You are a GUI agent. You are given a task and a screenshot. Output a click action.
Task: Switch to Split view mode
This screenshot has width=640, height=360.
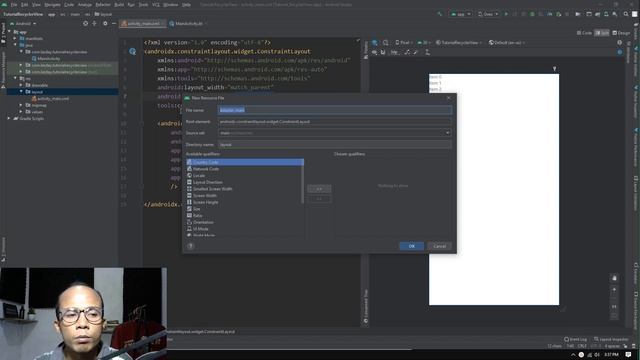tap(602, 33)
